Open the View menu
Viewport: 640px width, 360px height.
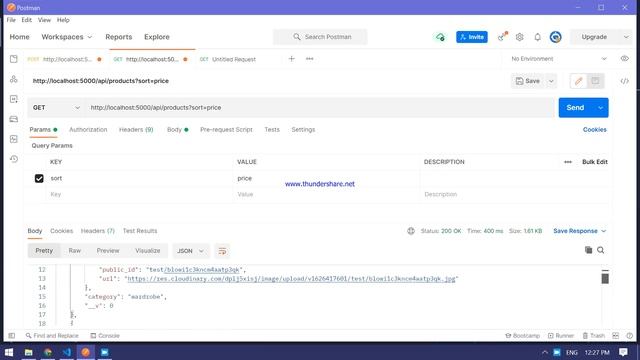click(44, 20)
